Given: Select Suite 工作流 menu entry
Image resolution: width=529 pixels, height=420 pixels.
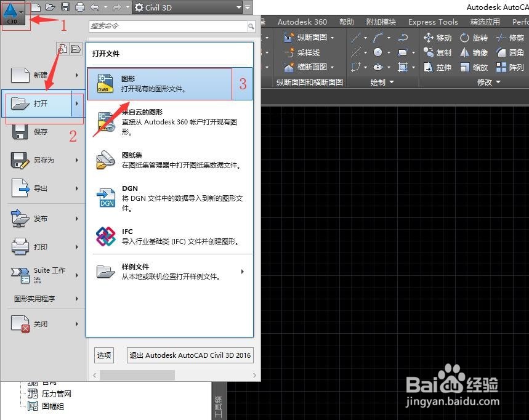Looking at the screenshot, I should (43, 275).
